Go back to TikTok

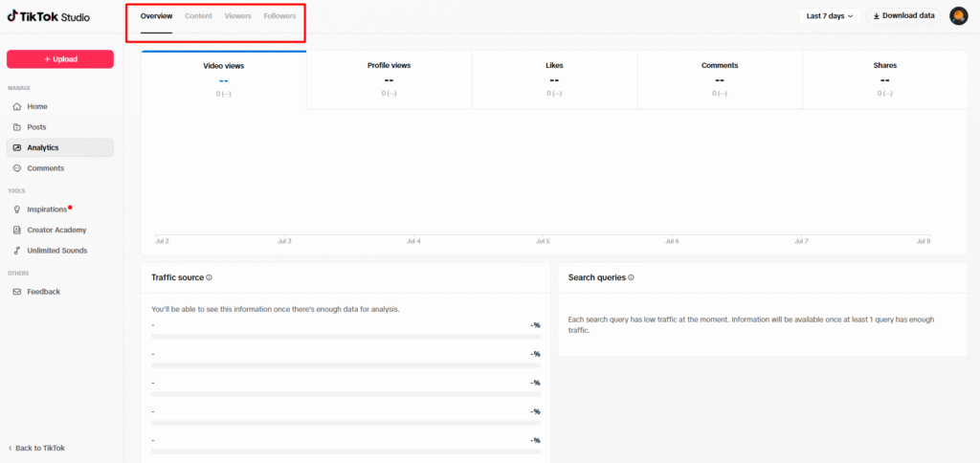[x=40, y=448]
